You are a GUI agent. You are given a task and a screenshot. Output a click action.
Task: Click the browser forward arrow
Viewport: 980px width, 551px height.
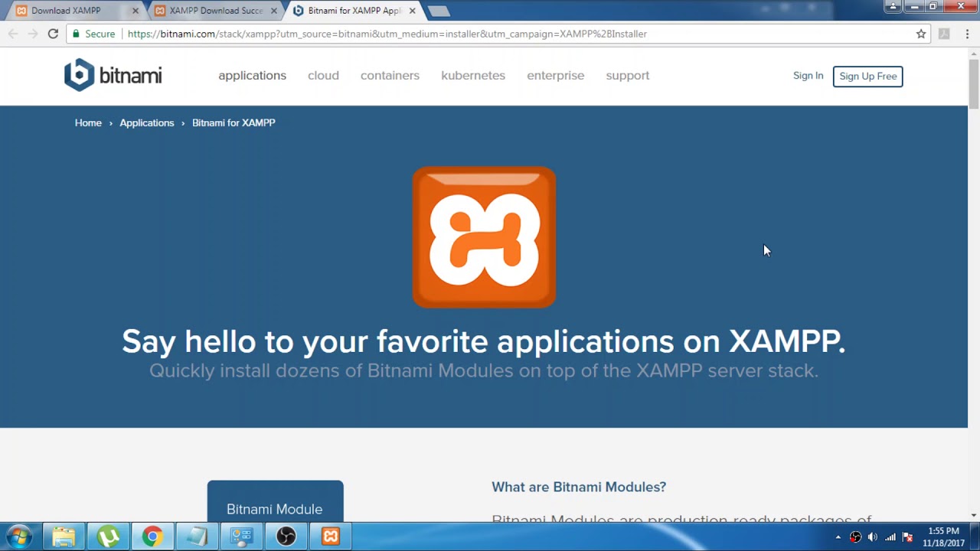33,34
